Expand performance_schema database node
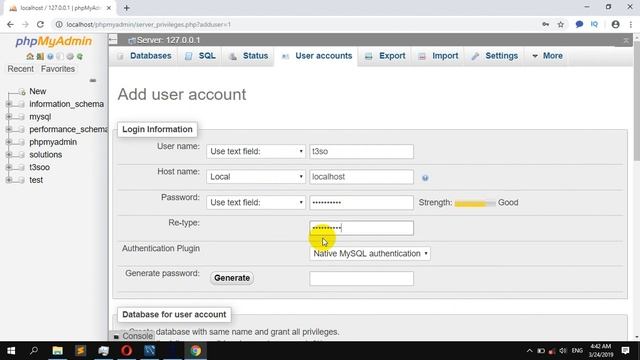The height and width of the screenshot is (360, 640). pos(9,129)
